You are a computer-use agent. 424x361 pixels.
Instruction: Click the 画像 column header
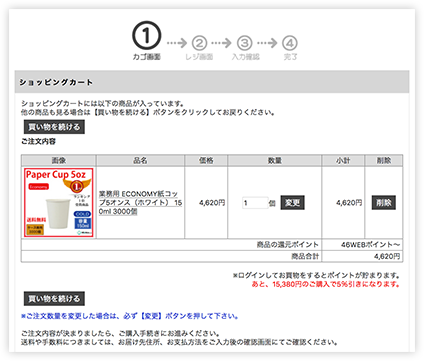click(59, 161)
